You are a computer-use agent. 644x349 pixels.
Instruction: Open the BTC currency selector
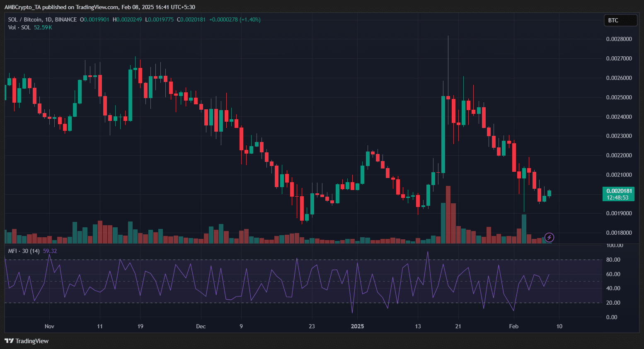pyautogui.click(x=620, y=20)
